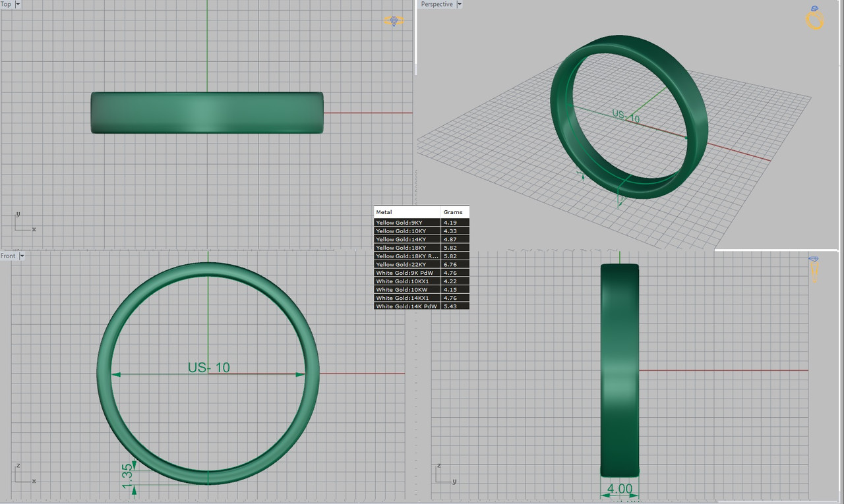Open the Front viewport dropdown arrow

click(x=21, y=256)
